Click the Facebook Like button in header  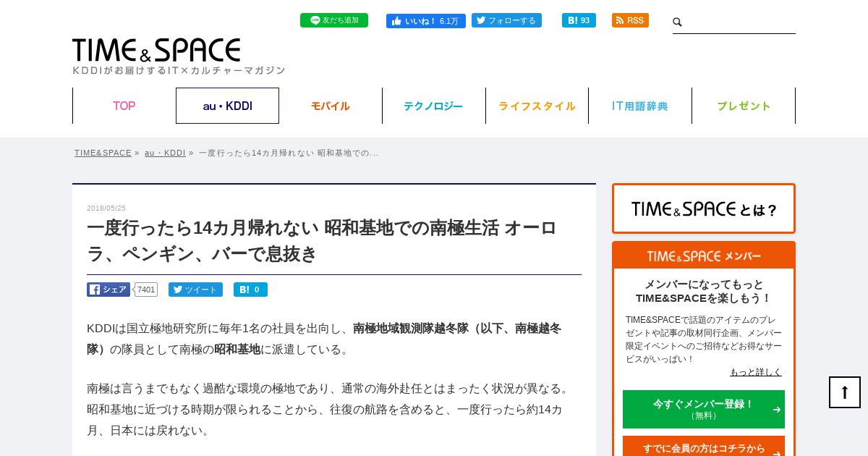pyautogui.click(x=426, y=21)
